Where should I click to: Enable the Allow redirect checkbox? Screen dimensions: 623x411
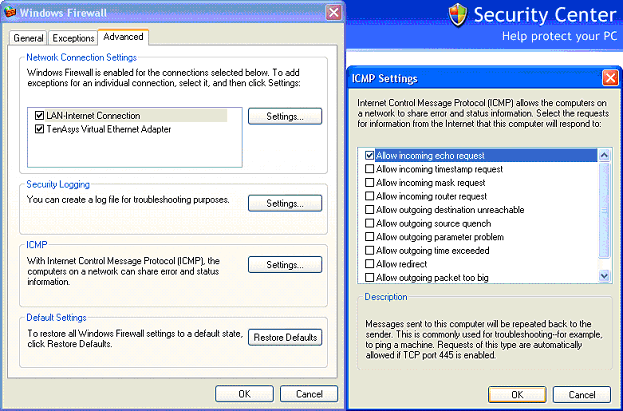click(x=370, y=264)
